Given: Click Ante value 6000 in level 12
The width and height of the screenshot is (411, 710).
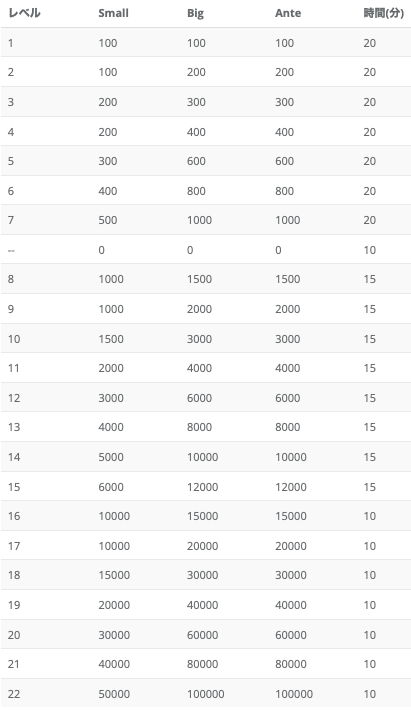Looking at the screenshot, I should (x=287, y=398).
